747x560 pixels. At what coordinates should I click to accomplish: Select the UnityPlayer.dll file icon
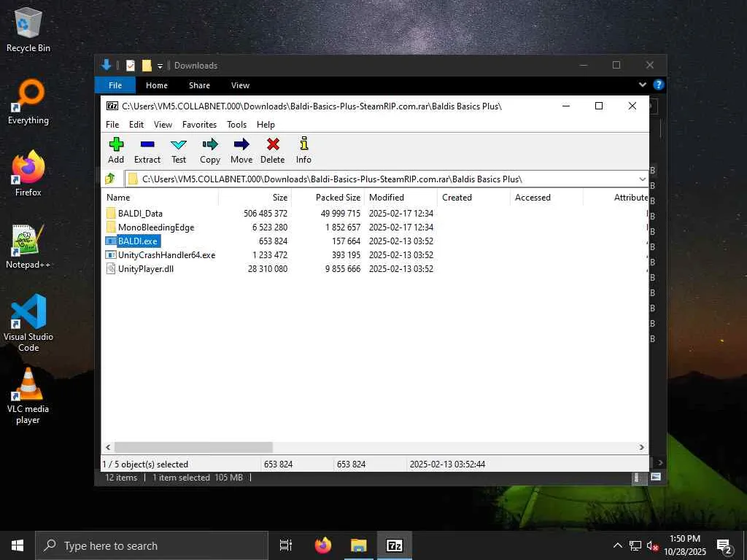click(x=111, y=268)
